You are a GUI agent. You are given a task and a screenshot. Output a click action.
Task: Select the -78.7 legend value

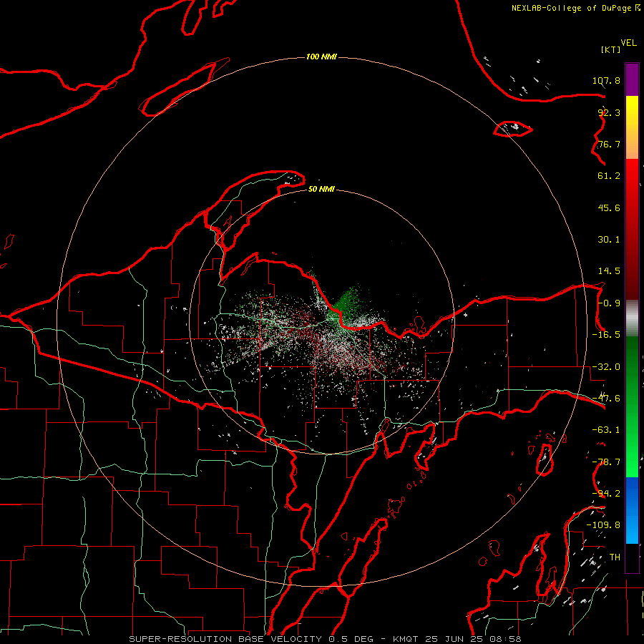[606, 462]
